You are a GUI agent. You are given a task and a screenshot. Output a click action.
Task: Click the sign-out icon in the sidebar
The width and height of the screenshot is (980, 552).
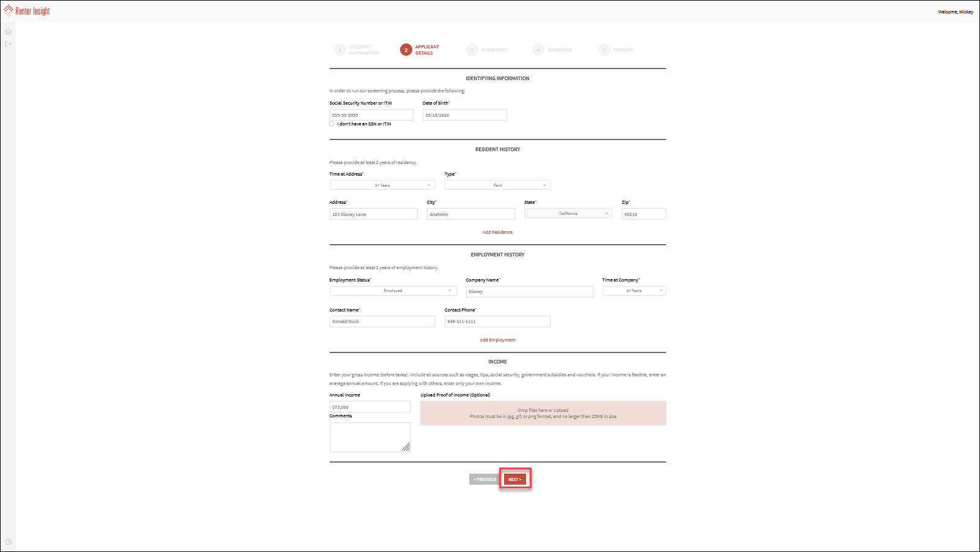point(9,44)
